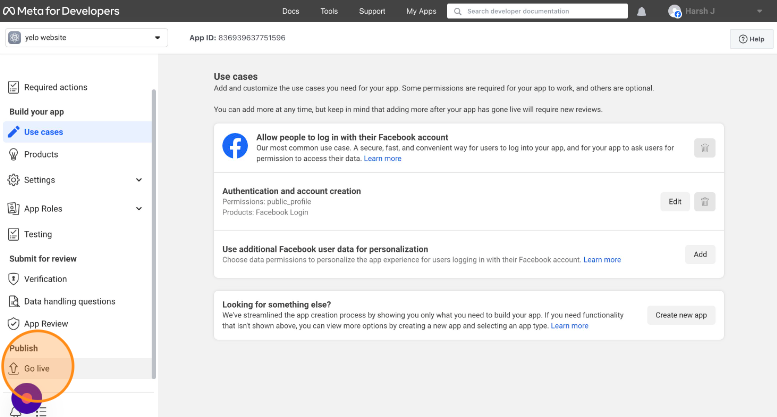
Task: Open Tools in the top navigation
Action: pos(329,11)
